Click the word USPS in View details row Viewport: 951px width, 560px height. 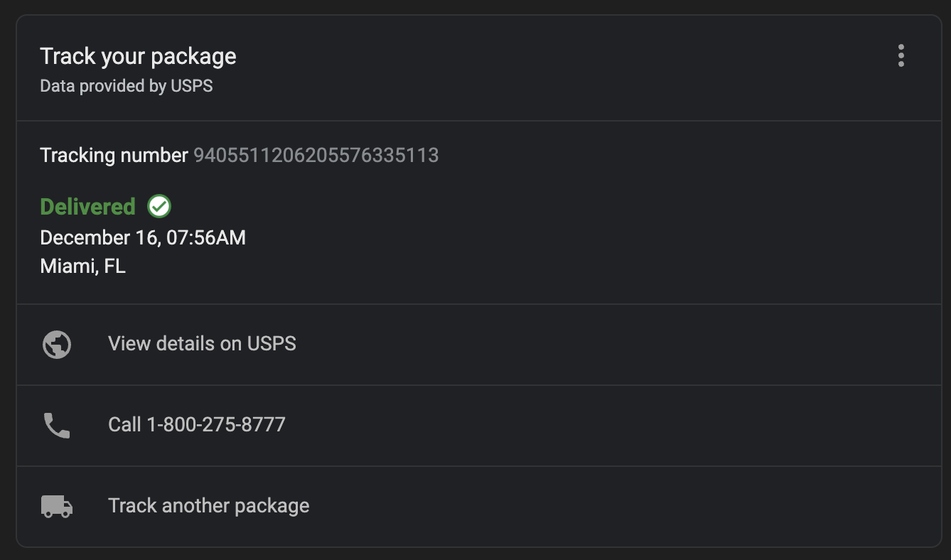[272, 344]
